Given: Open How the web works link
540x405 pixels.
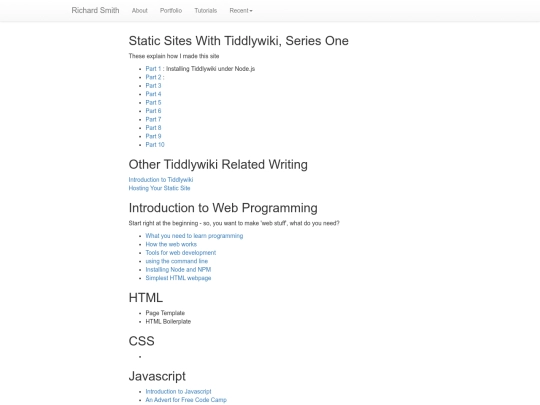Looking at the screenshot, I should (x=171, y=244).
